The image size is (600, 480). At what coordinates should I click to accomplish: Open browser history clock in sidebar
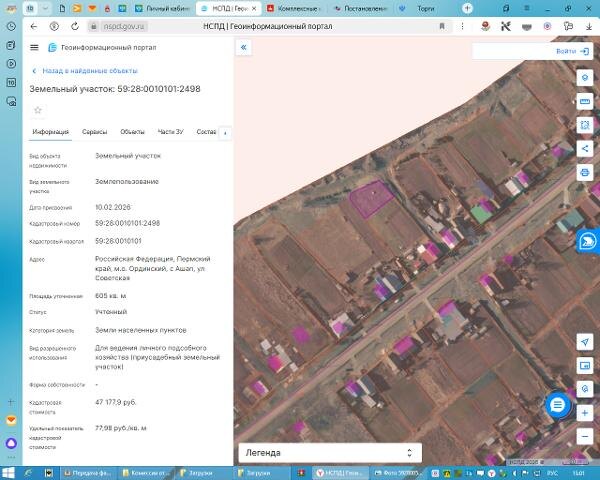(11, 26)
